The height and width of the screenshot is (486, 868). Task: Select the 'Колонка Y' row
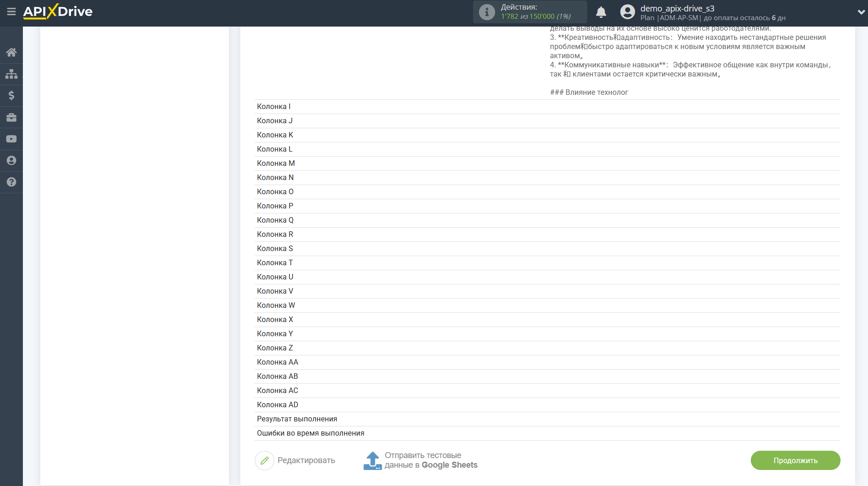(547, 334)
